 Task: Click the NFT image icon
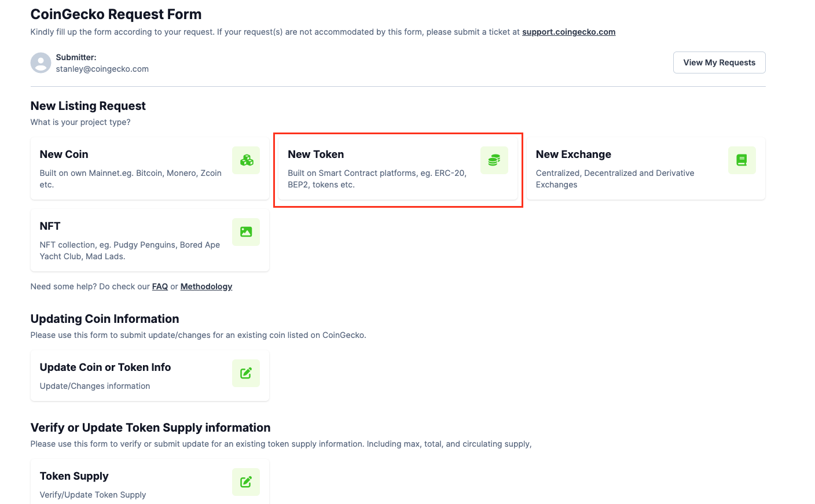(x=246, y=232)
